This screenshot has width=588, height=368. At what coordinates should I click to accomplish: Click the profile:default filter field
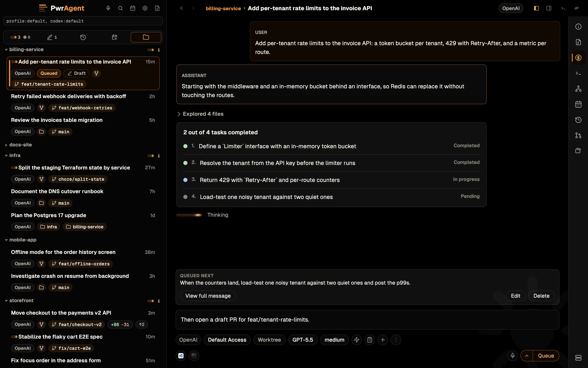(83, 21)
